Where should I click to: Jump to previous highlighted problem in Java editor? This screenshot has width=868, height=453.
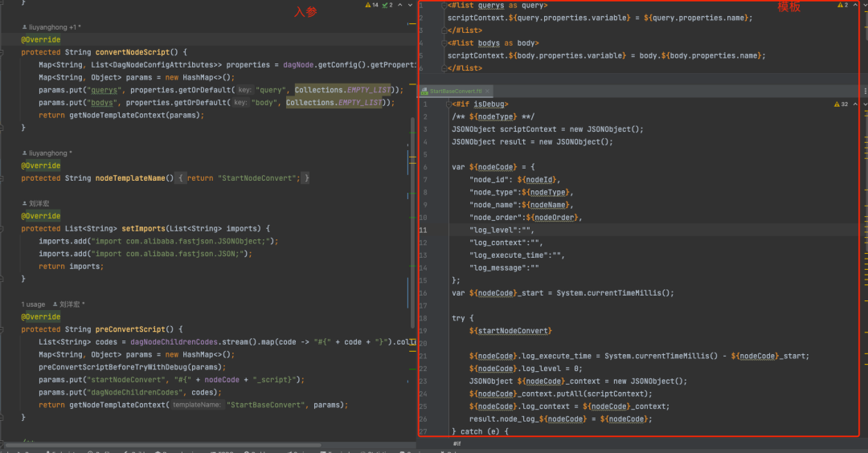tap(400, 5)
